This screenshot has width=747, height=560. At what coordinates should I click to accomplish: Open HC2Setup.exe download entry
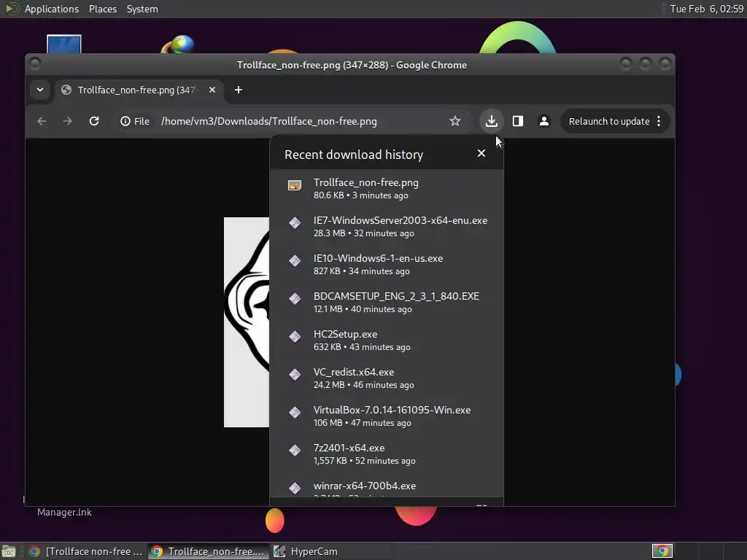387,340
